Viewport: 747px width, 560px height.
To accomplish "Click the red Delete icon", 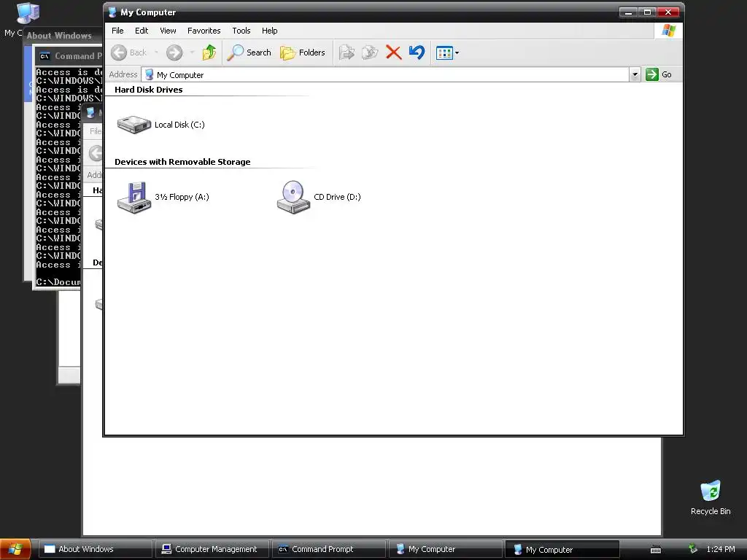I will pos(393,52).
